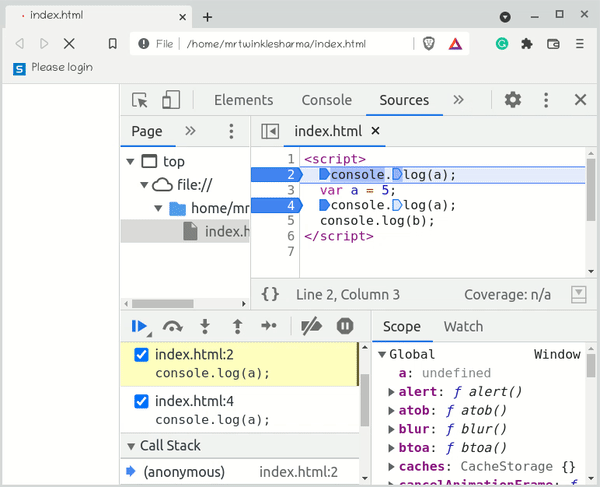600x487 pixels.
Task: Toggle pause on exceptions
Action: [x=345, y=326]
